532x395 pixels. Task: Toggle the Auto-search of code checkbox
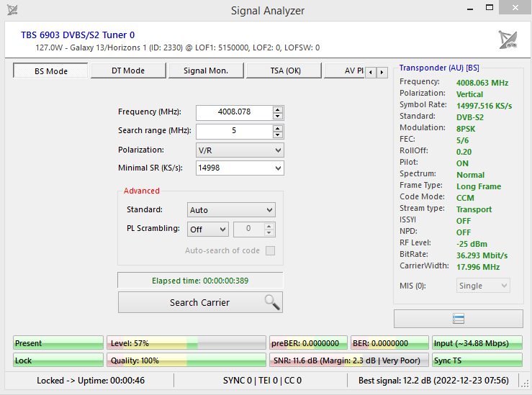point(271,250)
